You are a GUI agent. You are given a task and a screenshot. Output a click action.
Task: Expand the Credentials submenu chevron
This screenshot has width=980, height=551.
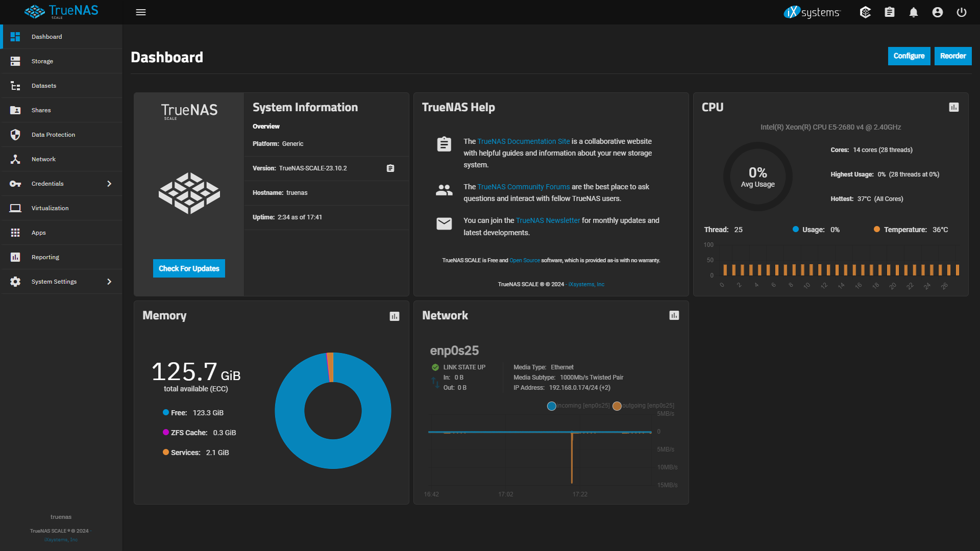coord(109,184)
